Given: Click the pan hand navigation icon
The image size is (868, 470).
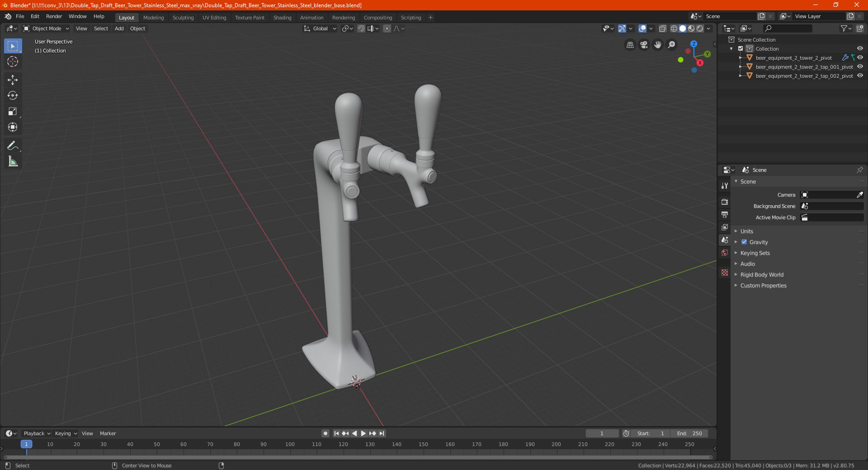Looking at the screenshot, I should pos(658,45).
